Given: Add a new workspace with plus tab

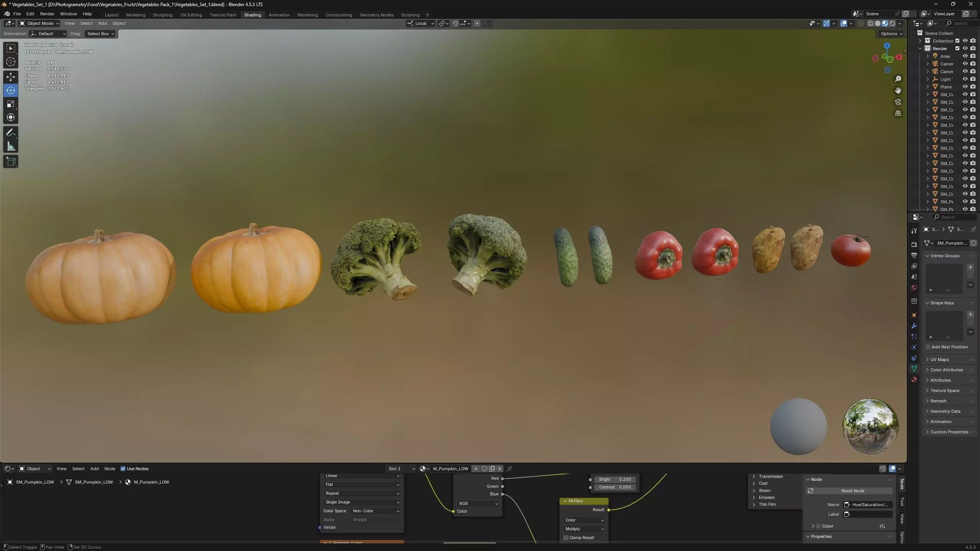Looking at the screenshot, I should (x=427, y=15).
